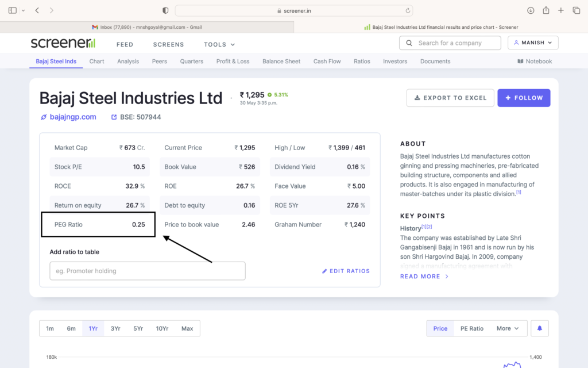Switch to the Gmail Inbox tab
Image resolution: width=588 pixels, height=368 pixels.
[x=147, y=27]
